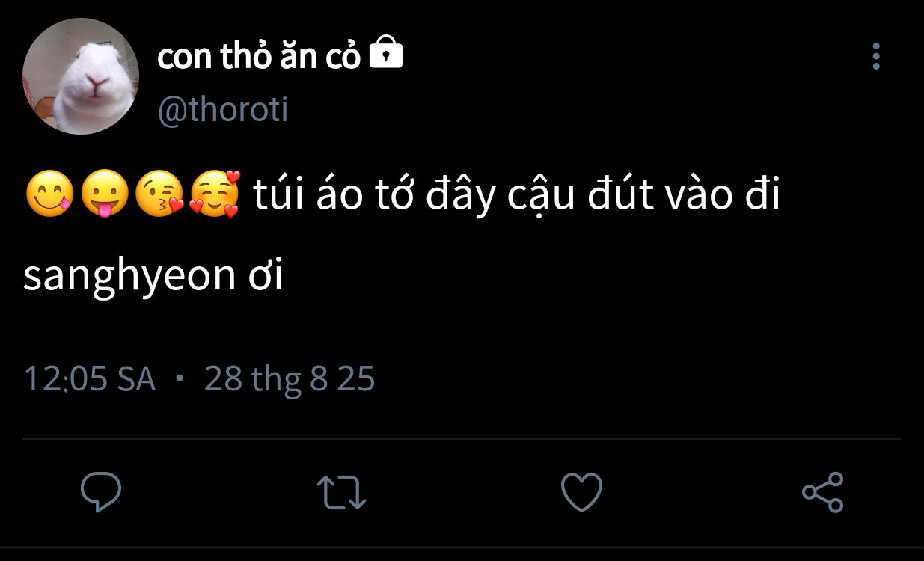The width and height of the screenshot is (924, 561).
Task: Click the display name "con thỏ ăn cỏ"
Action: tap(259, 56)
